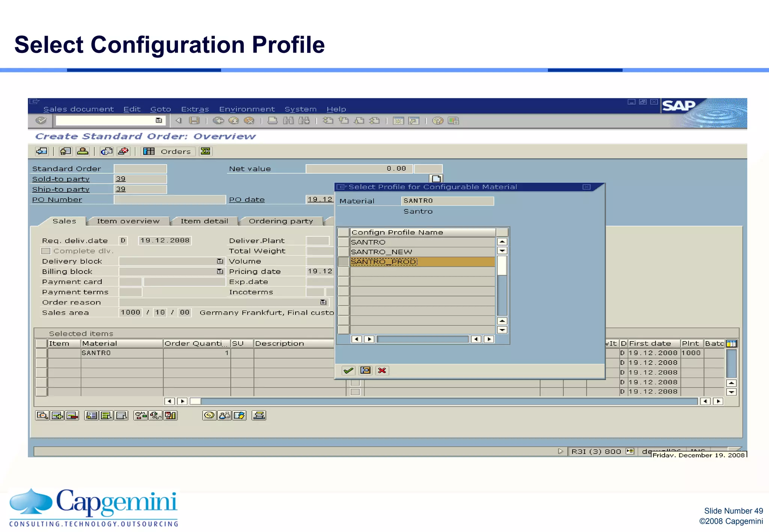Click the green checkmark Enter icon in toolbar
769x532 pixels.
(x=41, y=120)
